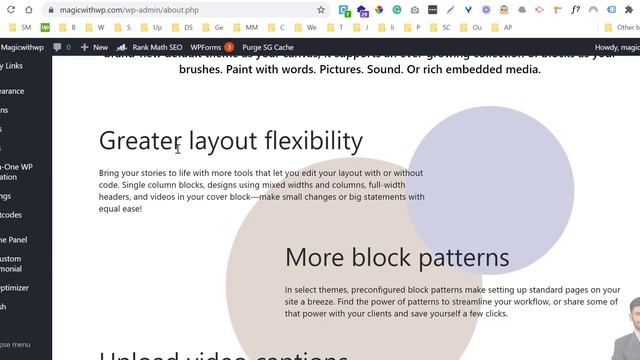The width and height of the screenshot is (640, 360).
Task: Open the multicolor pinwheel extension
Action: coord(379,10)
